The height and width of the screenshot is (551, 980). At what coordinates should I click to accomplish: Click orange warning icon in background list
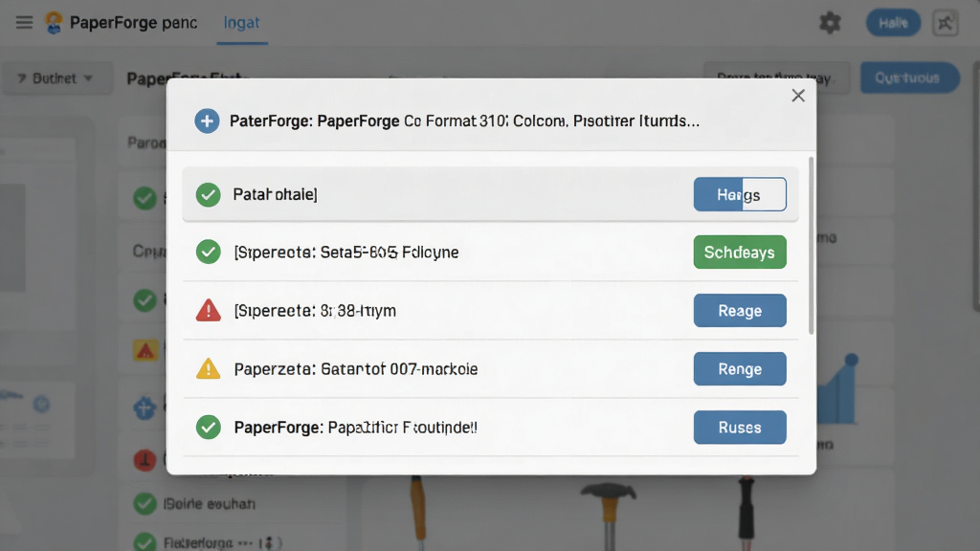(145, 350)
